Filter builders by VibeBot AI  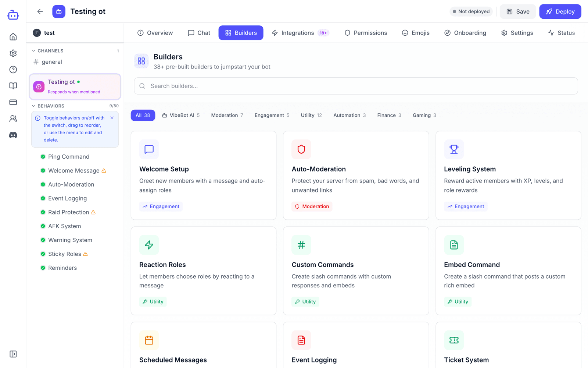click(x=181, y=115)
